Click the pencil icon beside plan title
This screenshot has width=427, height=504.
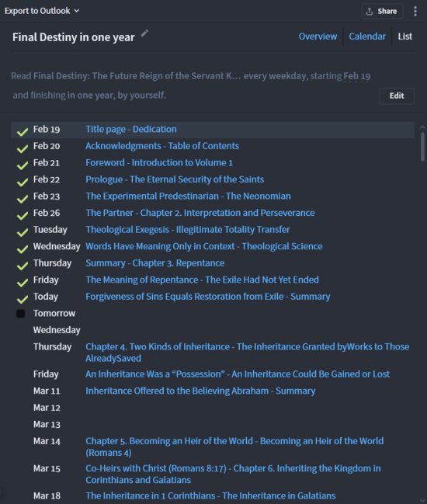(x=144, y=33)
